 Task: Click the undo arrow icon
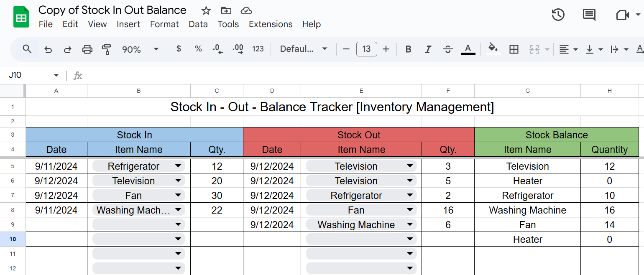tap(48, 49)
